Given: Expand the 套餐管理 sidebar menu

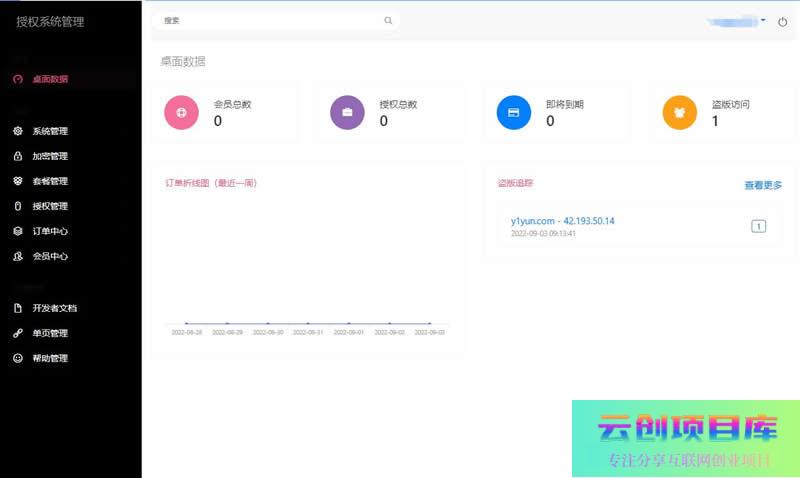Looking at the screenshot, I should click(x=50, y=181).
